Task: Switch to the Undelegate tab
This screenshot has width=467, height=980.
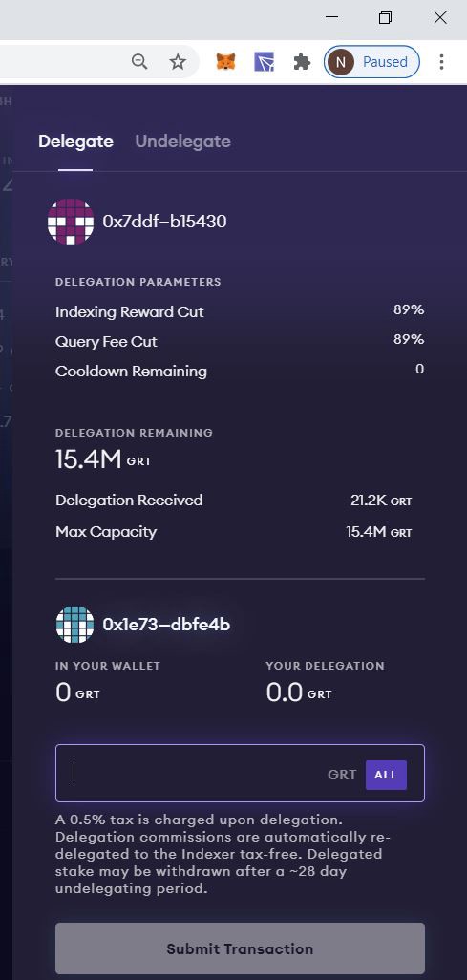Action: click(x=182, y=141)
